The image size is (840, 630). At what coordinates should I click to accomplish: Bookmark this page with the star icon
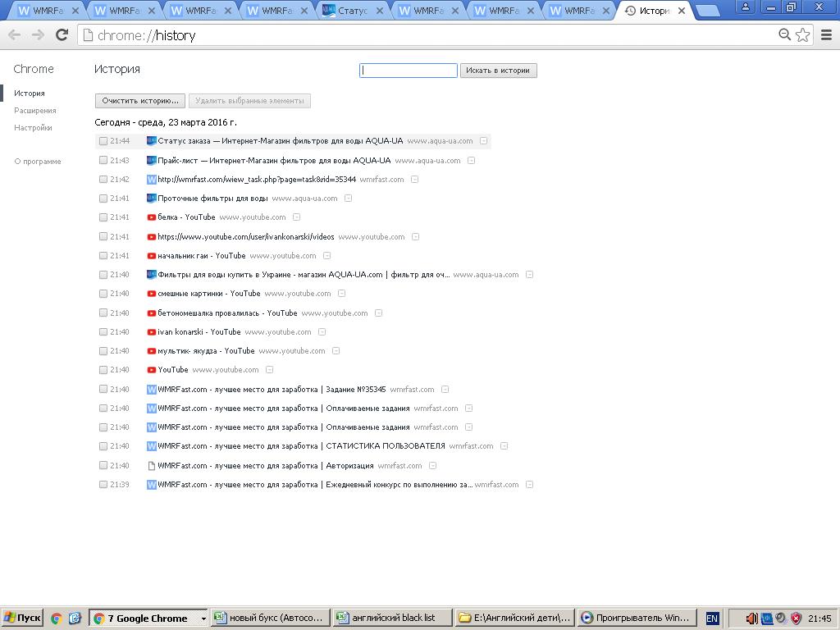pyautogui.click(x=802, y=34)
